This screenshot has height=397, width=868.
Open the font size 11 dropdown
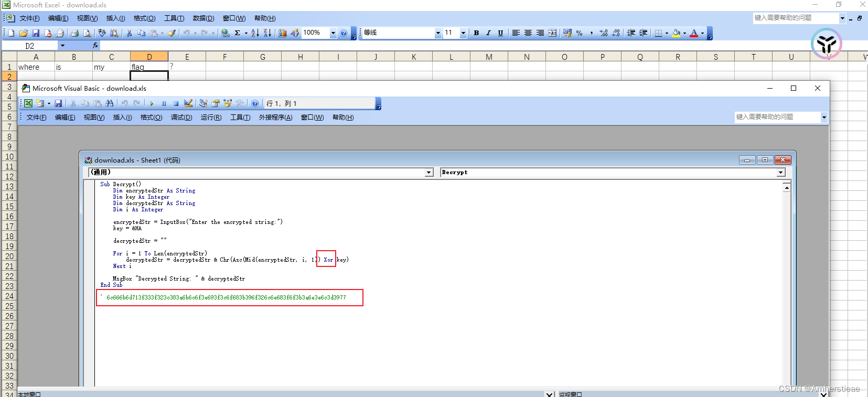tap(463, 33)
